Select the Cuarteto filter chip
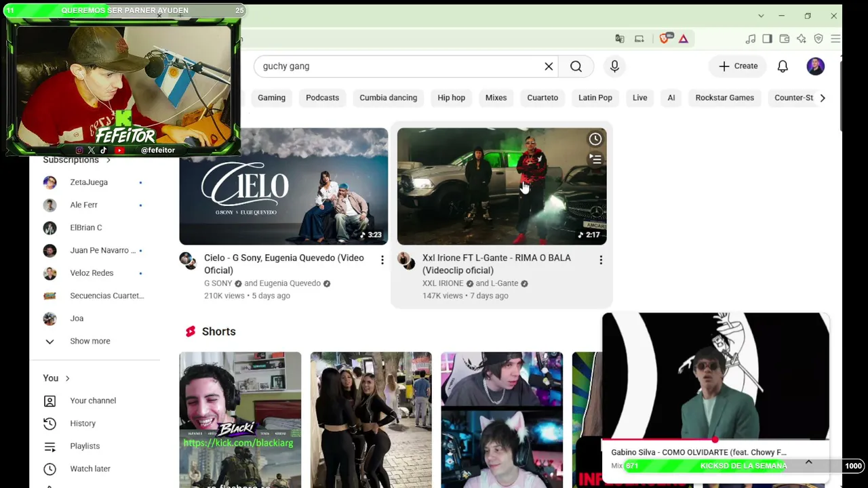The width and height of the screenshot is (868, 488). click(x=542, y=98)
